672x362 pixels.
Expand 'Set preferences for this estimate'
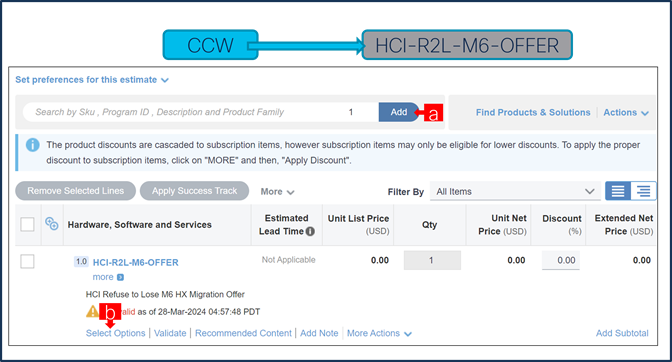pos(92,80)
